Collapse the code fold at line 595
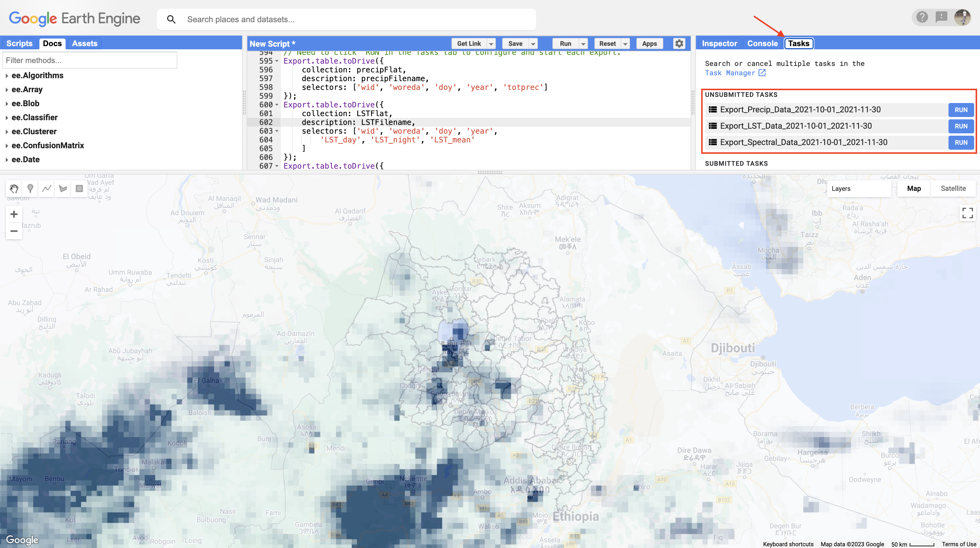Screen dimensions: 980x548 [277, 61]
